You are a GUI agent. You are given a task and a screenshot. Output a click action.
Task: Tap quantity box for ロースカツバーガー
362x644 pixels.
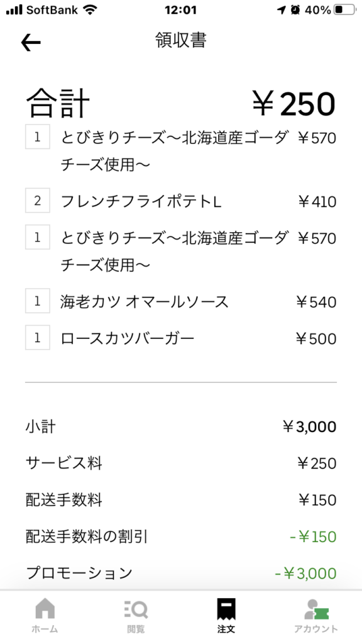(37, 337)
